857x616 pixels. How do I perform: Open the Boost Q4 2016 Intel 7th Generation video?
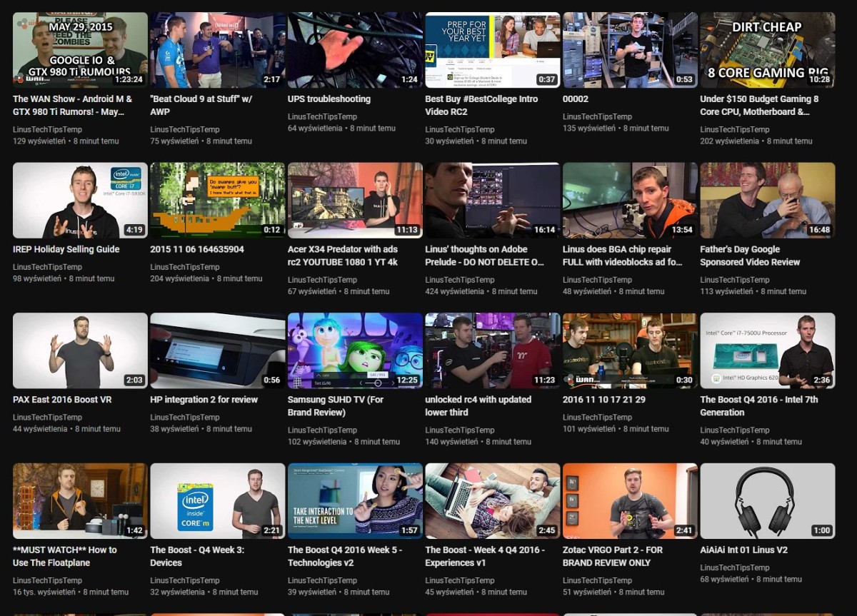(768, 350)
